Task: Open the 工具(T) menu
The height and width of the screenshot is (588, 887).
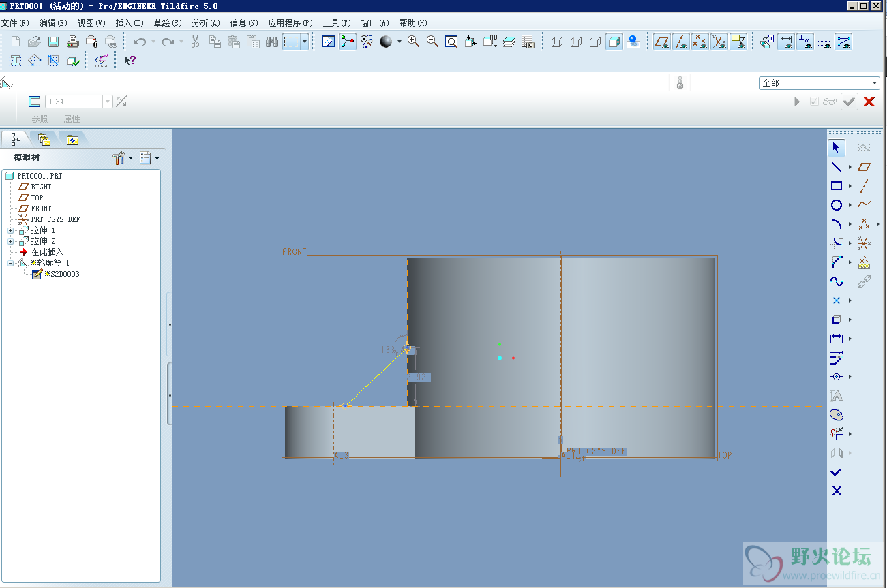Action: pyautogui.click(x=337, y=22)
